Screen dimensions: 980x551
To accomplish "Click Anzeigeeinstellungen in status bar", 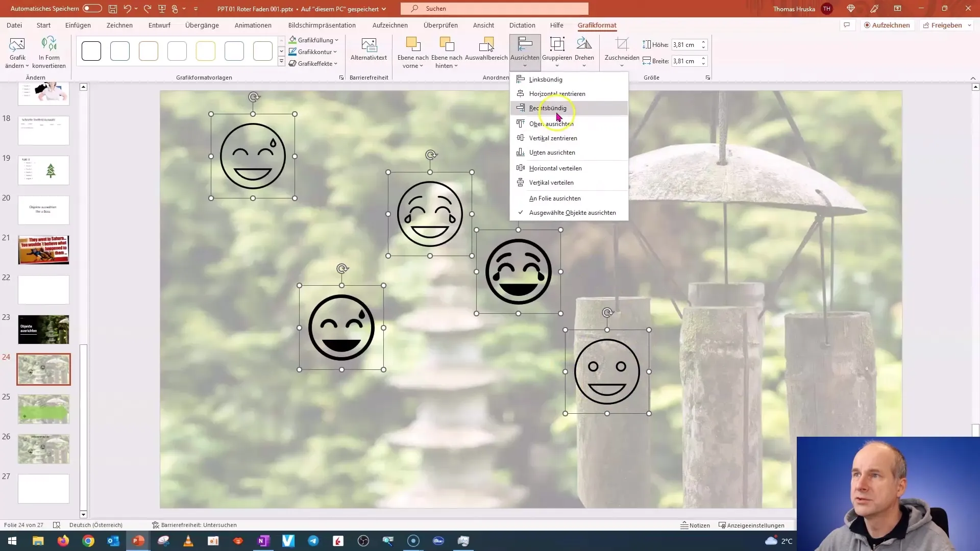I will click(751, 525).
